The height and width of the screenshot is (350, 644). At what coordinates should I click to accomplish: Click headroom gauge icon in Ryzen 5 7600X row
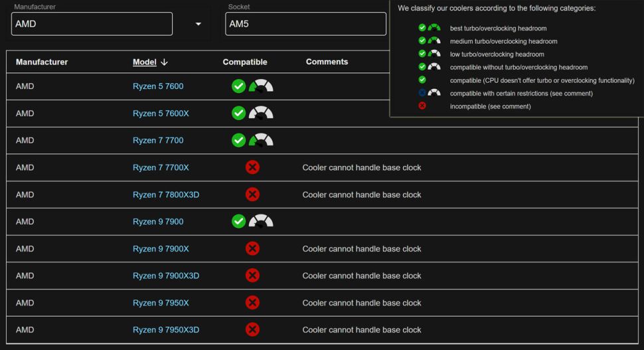(261, 114)
